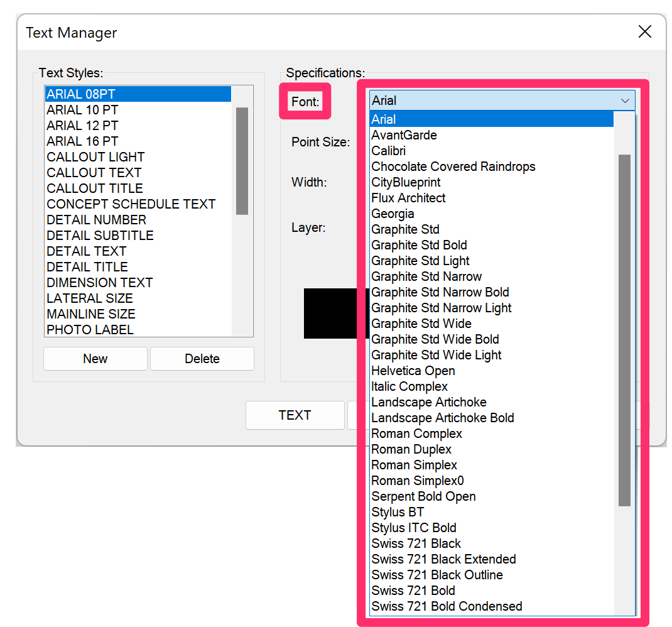672x627 pixels.
Task: Select Georgia font
Action: point(492,214)
